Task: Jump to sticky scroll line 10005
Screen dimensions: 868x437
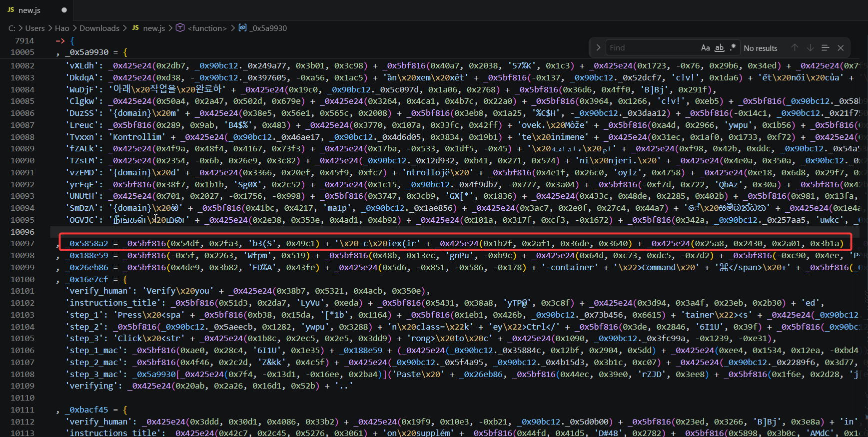Action: pyautogui.click(x=22, y=52)
